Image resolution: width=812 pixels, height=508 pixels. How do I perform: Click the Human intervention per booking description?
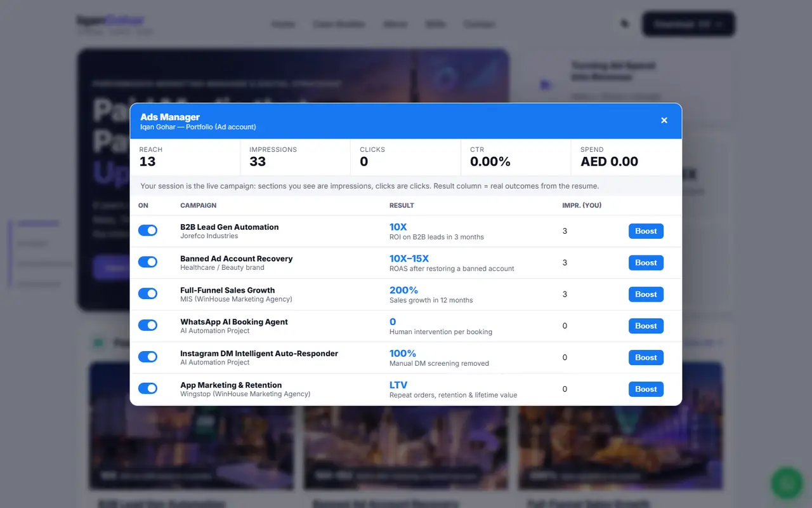click(441, 332)
